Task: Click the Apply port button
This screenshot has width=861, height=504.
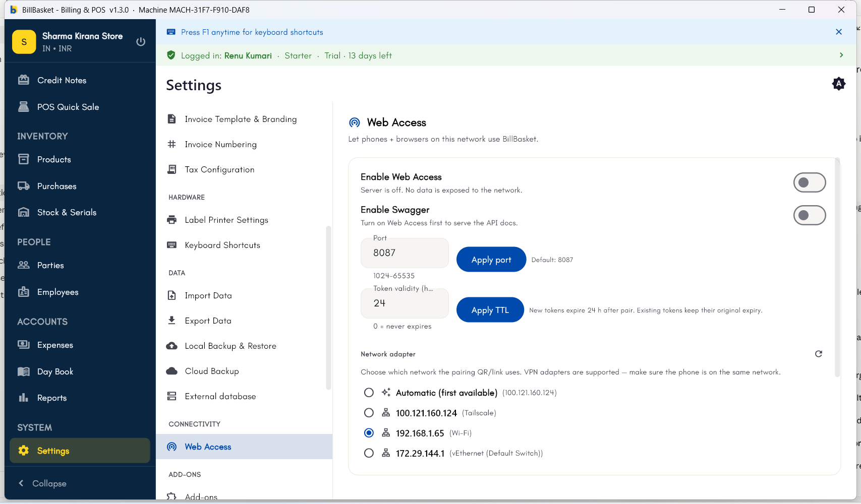Action: point(491,260)
